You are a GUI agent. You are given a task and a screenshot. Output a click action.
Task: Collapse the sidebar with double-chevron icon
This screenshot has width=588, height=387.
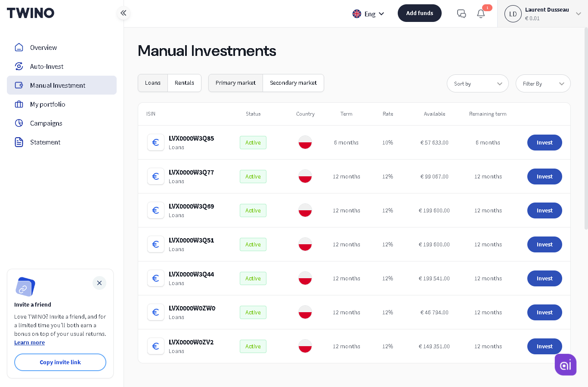pos(124,13)
